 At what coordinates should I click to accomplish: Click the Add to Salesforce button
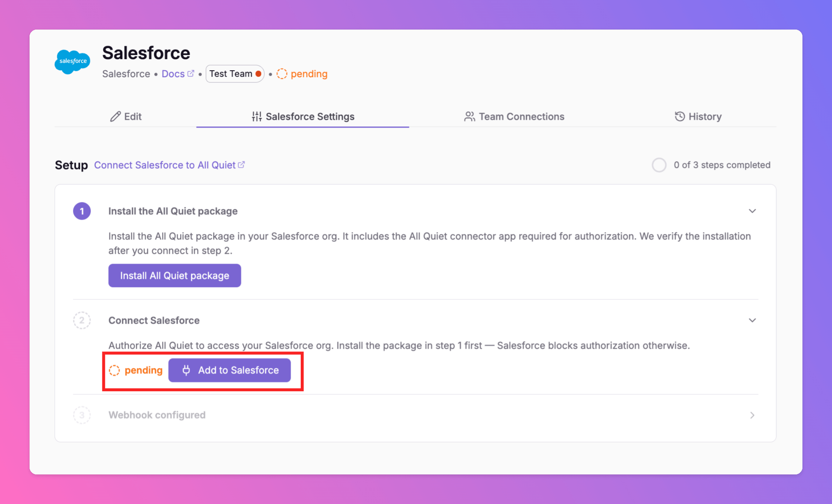pos(229,370)
